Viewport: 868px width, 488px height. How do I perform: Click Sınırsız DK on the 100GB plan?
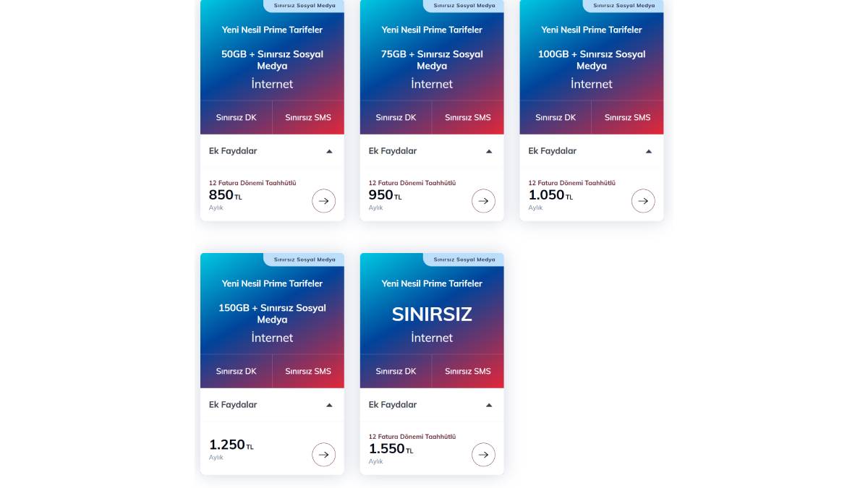point(556,117)
